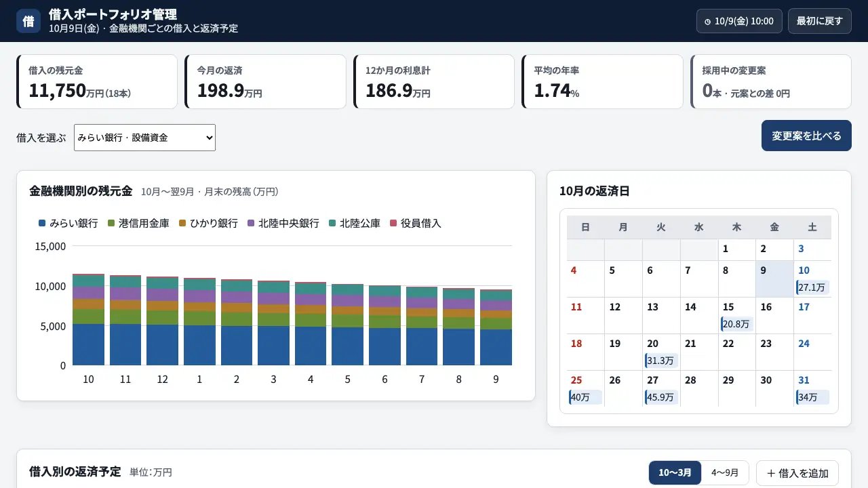Click the 借 app logo icon
868x488 pixels.
(x=28, y=21)
